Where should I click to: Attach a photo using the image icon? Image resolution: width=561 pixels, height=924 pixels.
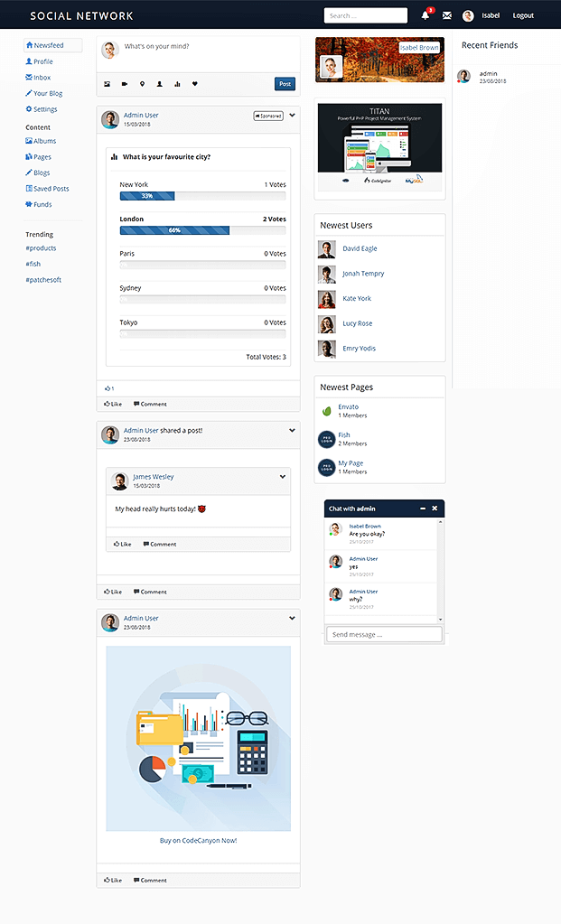[x=108, y=84]
